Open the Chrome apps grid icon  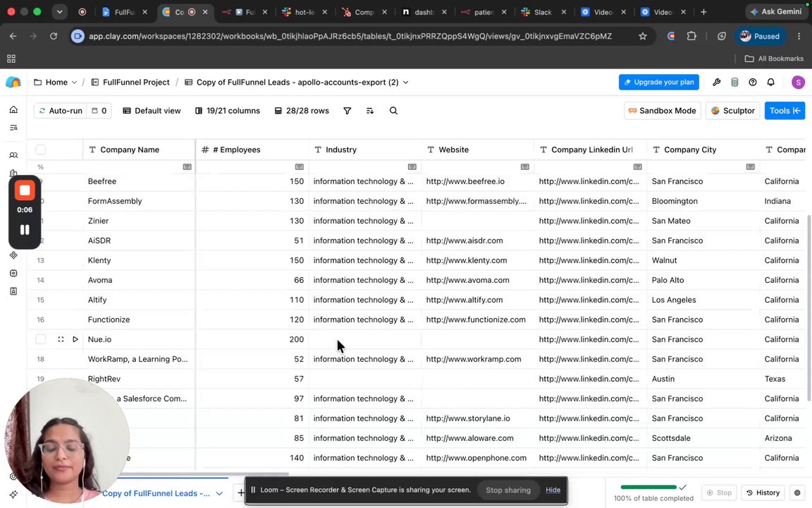(11, 59)
